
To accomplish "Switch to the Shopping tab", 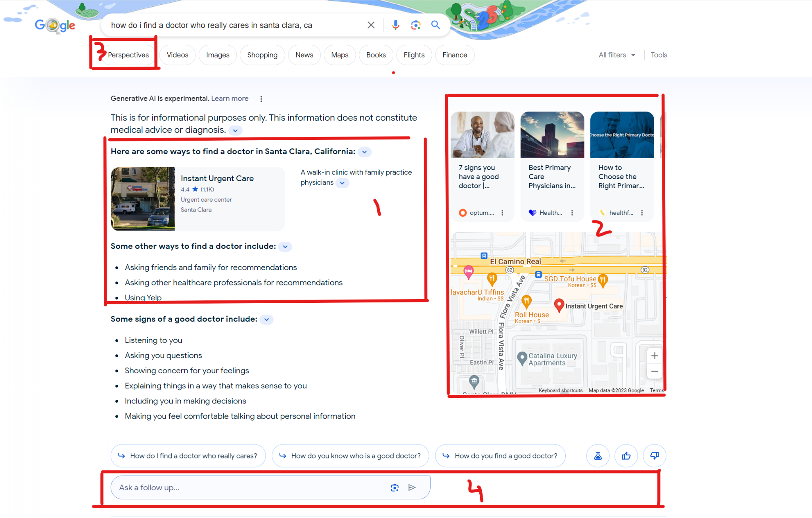I will coord(262,55).
